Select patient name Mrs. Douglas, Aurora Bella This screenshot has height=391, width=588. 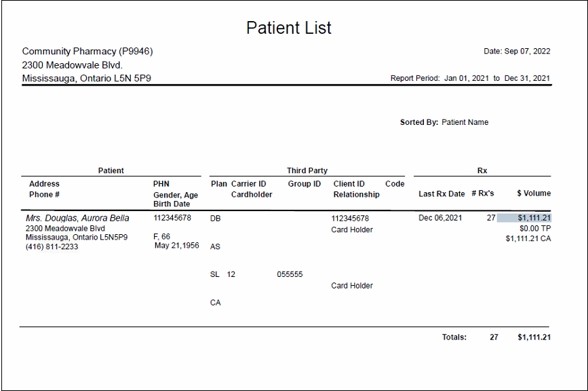coord(77,219)
